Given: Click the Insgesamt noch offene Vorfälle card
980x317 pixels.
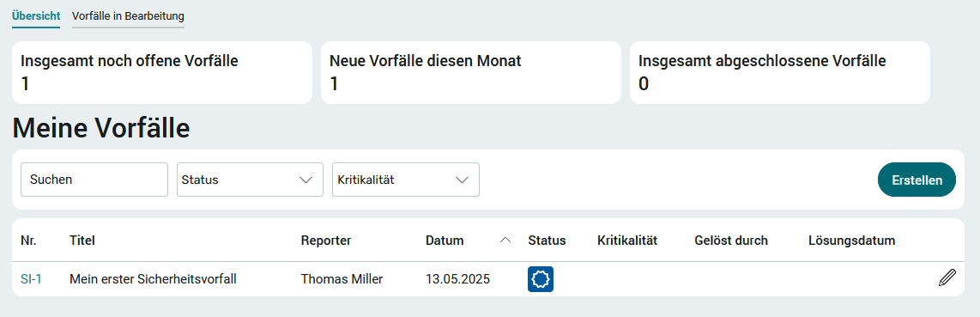Looking at the screenshot, I should [x=162, y=72].
